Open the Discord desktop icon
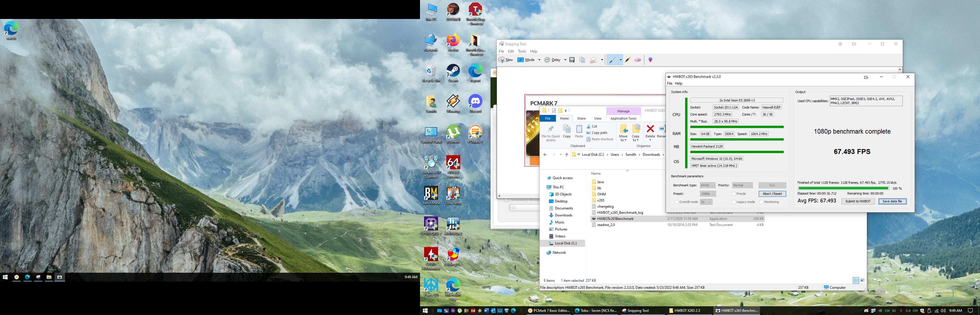The image size is (980, 315). pyautogui.click(x=475, y=104)
